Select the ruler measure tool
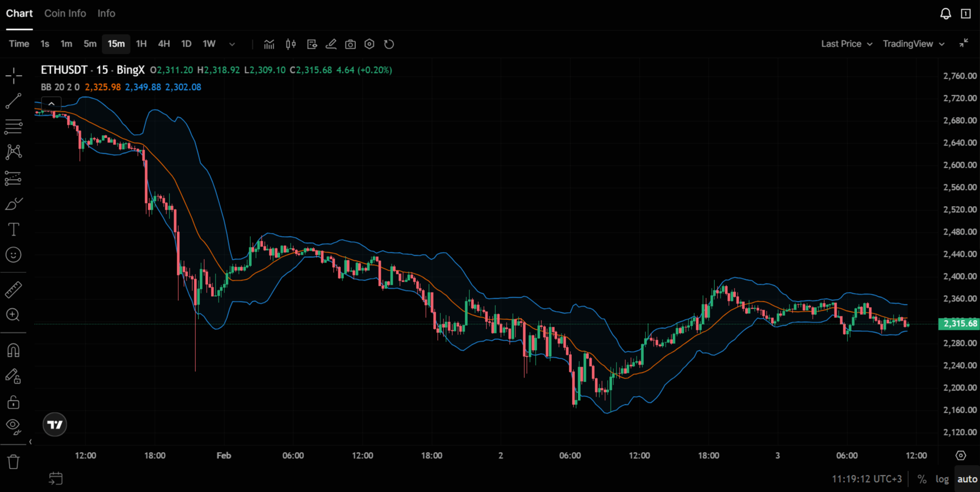 13,289
